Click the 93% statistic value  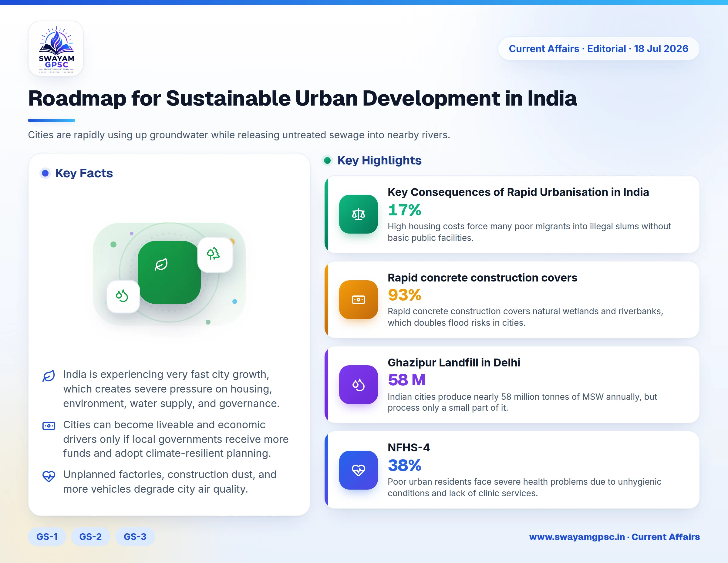tap(404, 295)
